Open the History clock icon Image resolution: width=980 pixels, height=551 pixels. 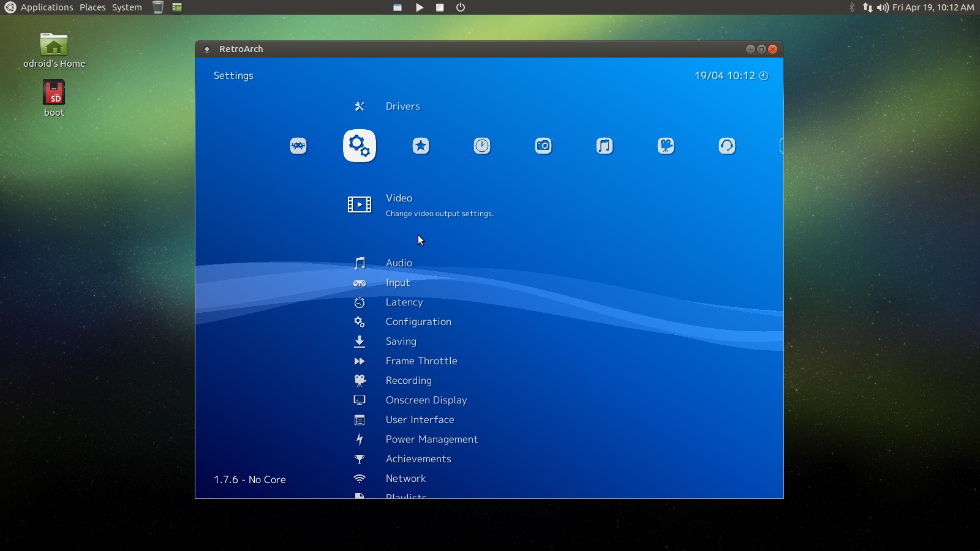pyautogui.click(x=482, y=146)
